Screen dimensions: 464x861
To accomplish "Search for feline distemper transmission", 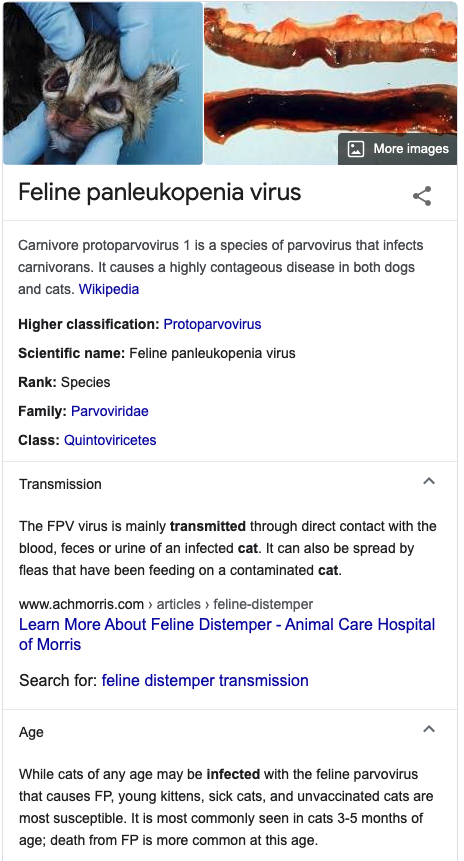I will (x=205, y=681).
